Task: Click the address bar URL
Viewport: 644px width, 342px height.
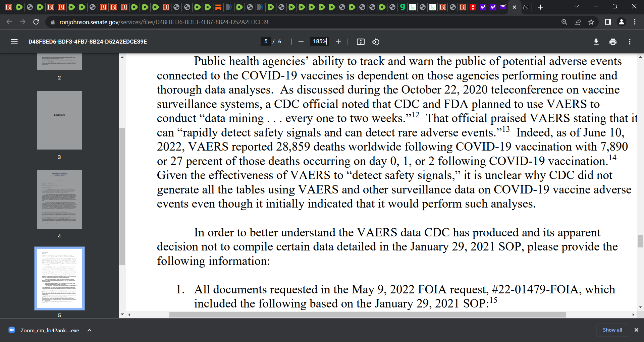Action: click(x=165, y=22)
